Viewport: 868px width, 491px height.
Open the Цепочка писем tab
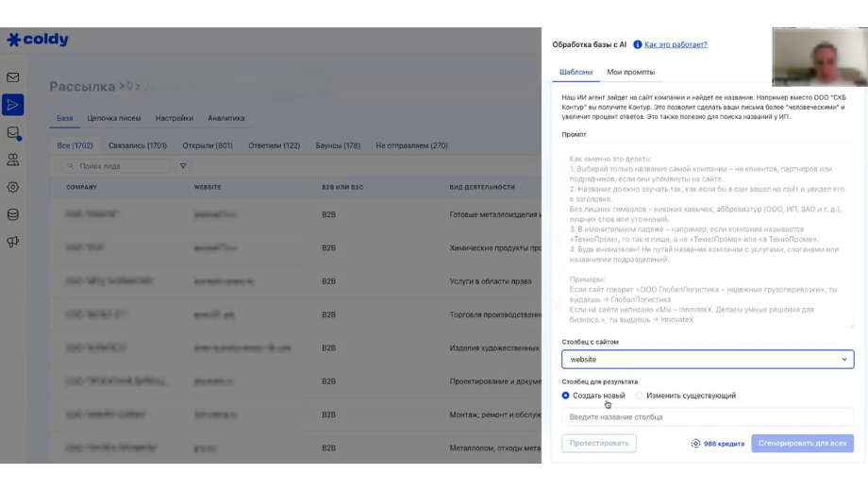114,118
